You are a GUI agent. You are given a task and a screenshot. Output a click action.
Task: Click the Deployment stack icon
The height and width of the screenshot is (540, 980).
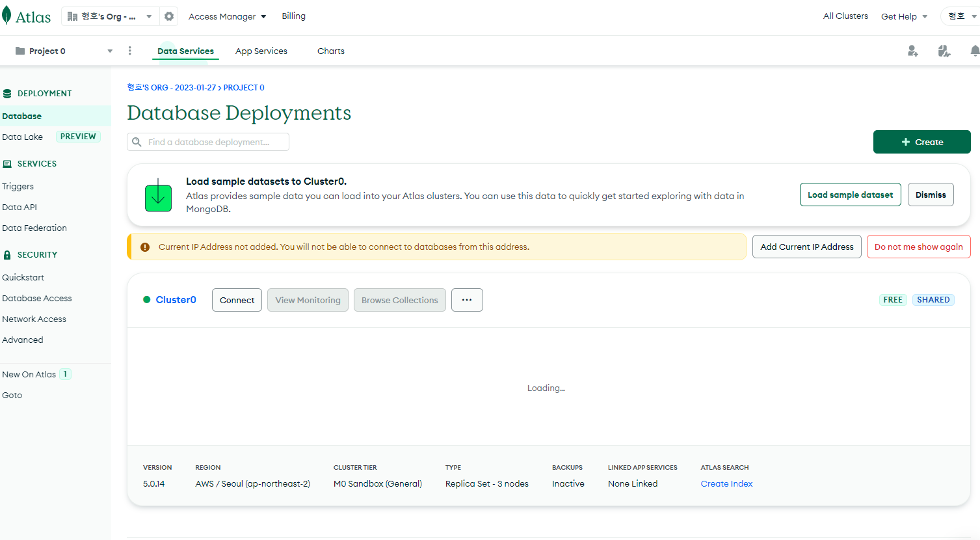coord(7,94)
